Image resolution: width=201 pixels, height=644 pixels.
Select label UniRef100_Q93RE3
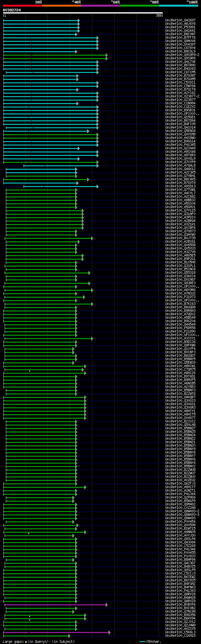click(180, 283)
